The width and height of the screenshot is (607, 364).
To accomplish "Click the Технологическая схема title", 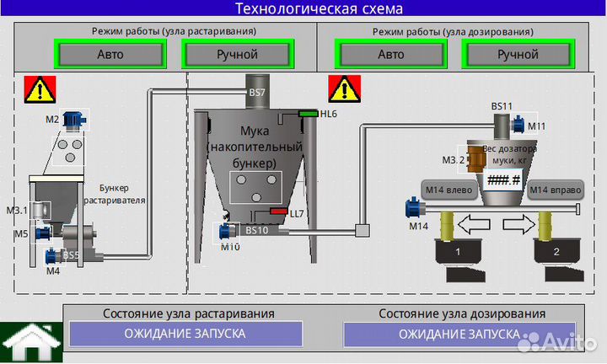I will 319,8.
